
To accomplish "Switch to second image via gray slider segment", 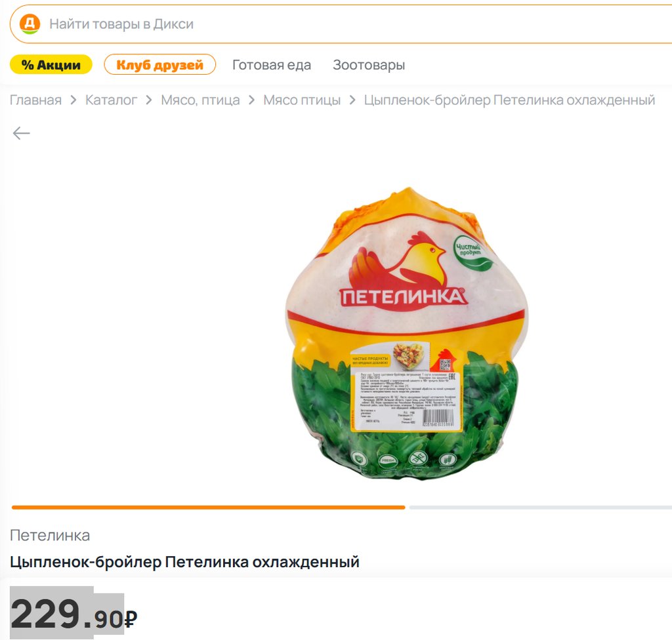I will (x=541, y=507).
